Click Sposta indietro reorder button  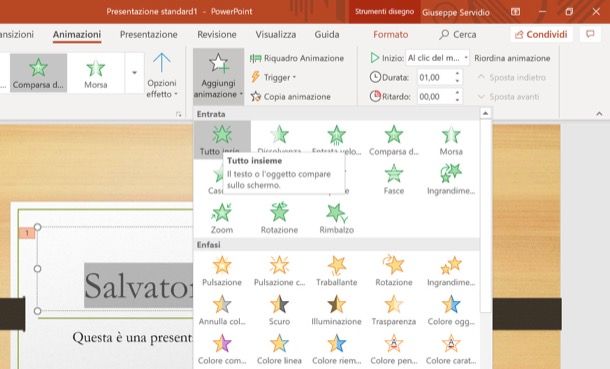(512, 77)
